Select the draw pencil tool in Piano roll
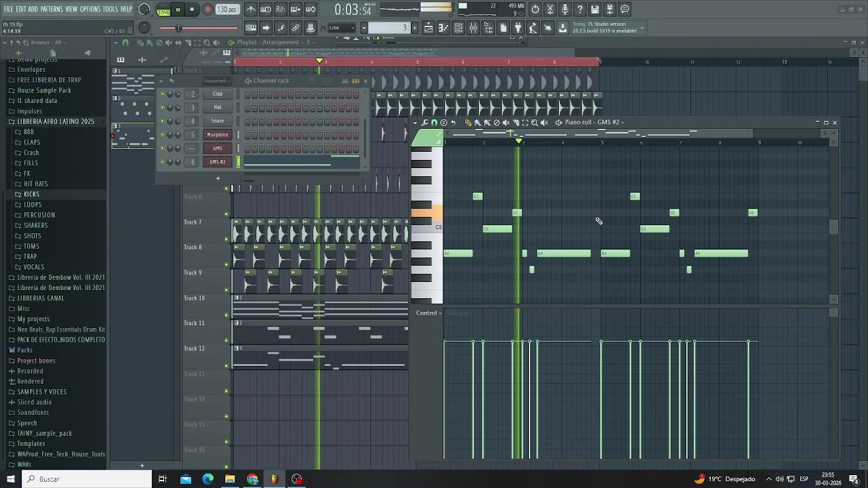This screenshot has width=868, height=488. pyautogui.click(x=468, y=123)
